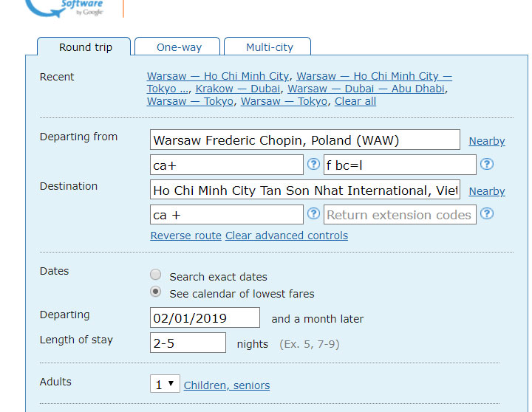
Task: Open recent Krakow — Dubai search
Action: pos(238,89)
